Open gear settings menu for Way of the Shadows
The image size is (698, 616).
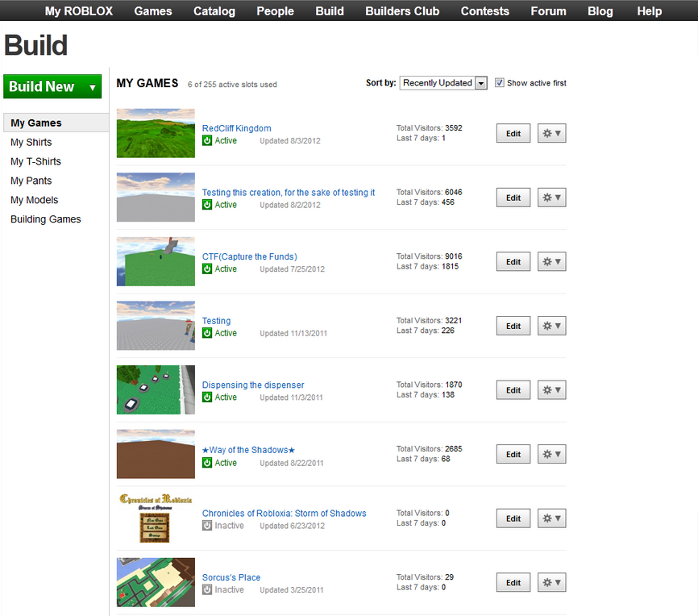click(551, 454)
